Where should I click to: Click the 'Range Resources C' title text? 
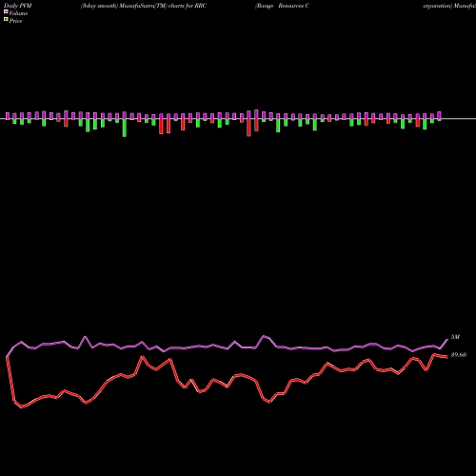coord(283,6)
